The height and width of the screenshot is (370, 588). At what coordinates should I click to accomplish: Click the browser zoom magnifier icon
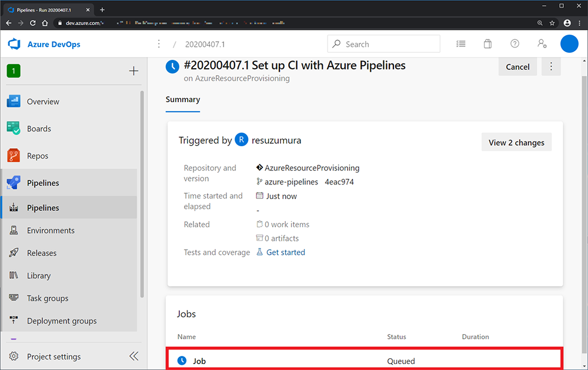540,23
